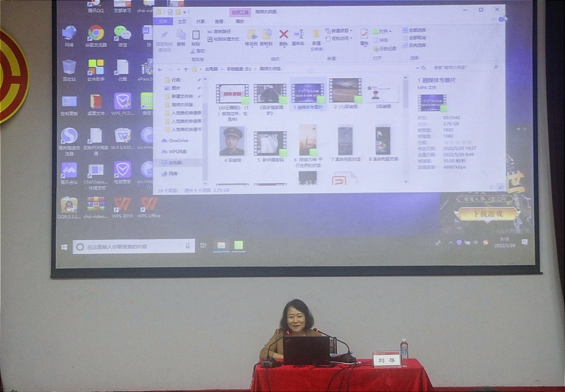Click 此电脑 in the address breadcrumb
The height and width of the screenshot is (392, 565).
(x=212, y=69)
